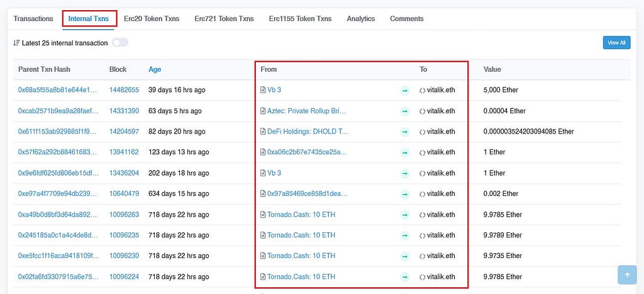The width and height of the screenshot is (644, 294).
Task: Open parent txn hash 0xe5fcc1f16aca9418109f
Action: point(58,256)
